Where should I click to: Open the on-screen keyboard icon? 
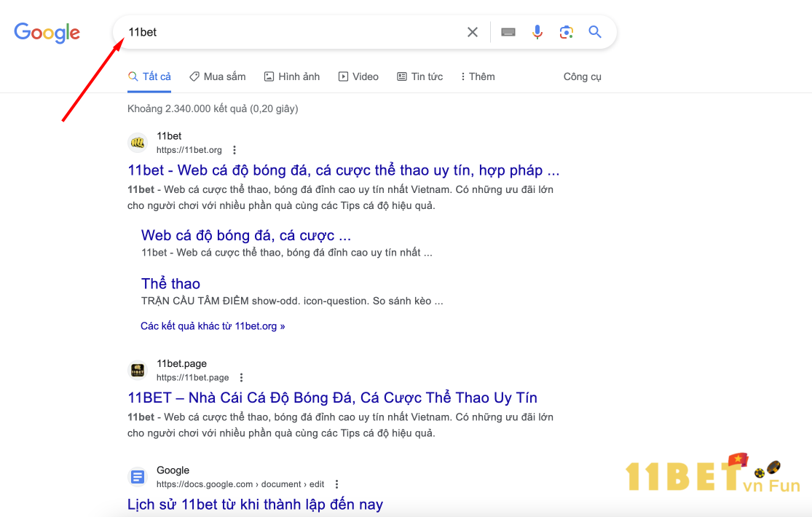[x=508, y=32]
